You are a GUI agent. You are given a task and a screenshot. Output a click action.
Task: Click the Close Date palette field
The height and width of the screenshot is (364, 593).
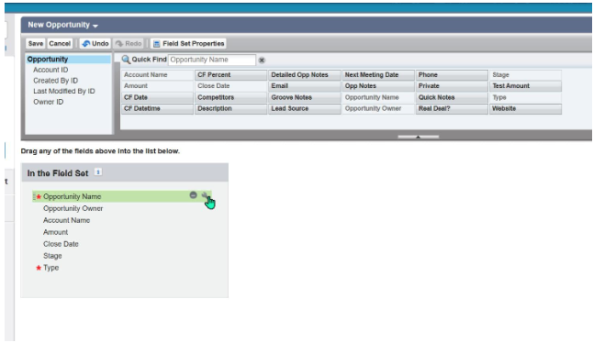coord(230,85)
